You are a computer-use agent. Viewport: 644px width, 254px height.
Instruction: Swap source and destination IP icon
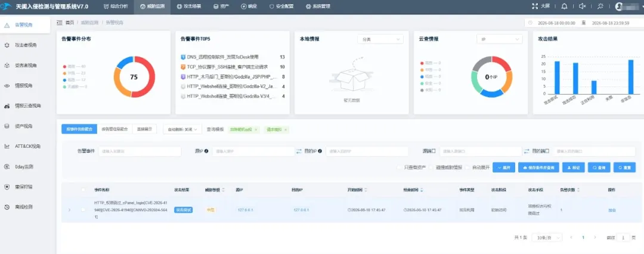299,151
